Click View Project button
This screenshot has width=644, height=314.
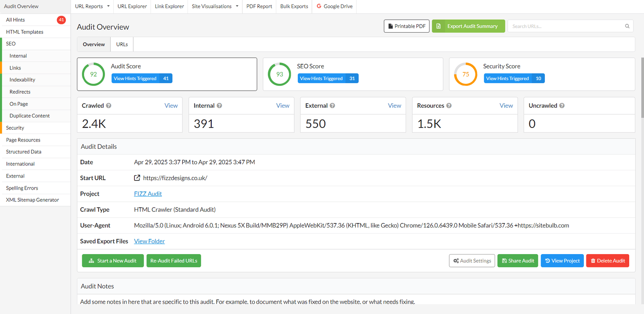(562, 261)
